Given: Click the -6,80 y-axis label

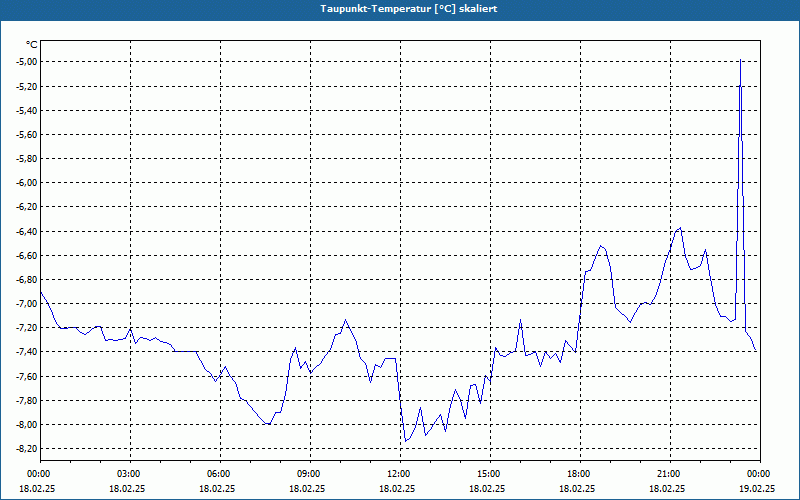Looking at the screenshot, I should coord(26,280).
